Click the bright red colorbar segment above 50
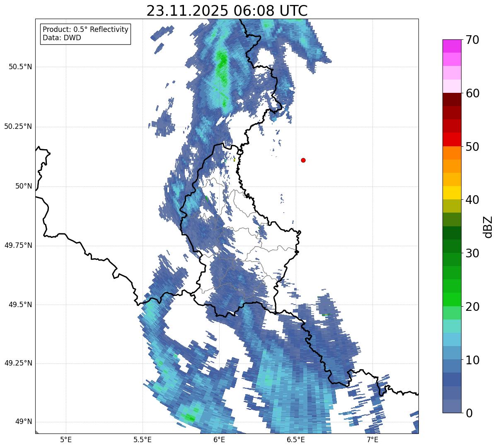 452,140
